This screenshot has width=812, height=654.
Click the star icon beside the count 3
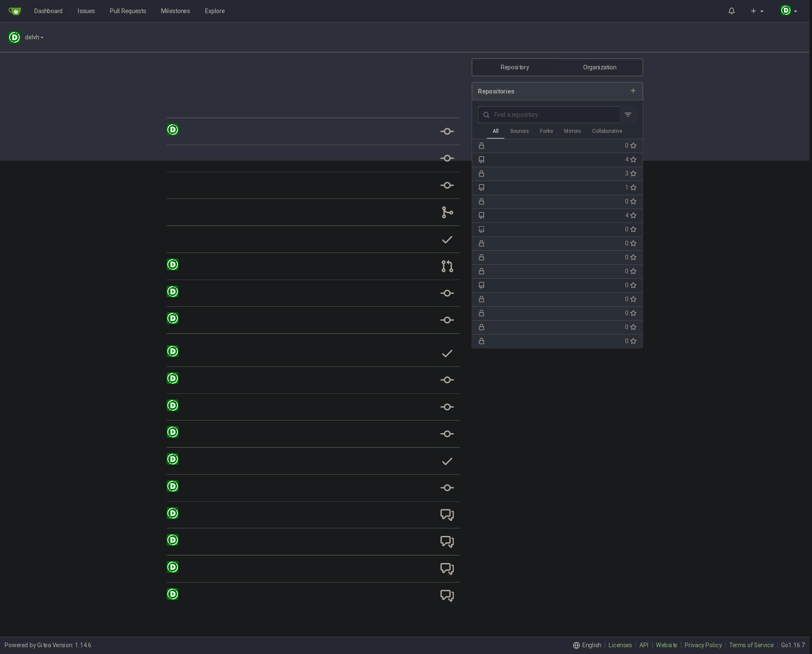tap(633, 173)
